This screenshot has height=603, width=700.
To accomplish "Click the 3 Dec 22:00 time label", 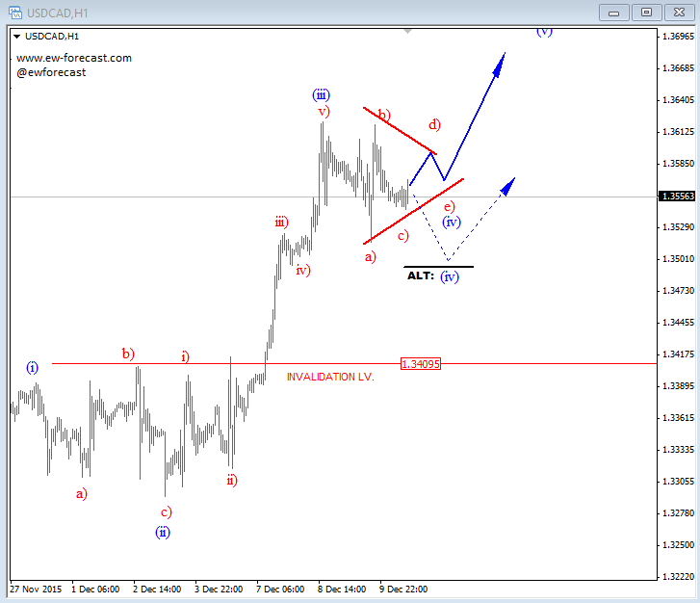I will point(219,590).
